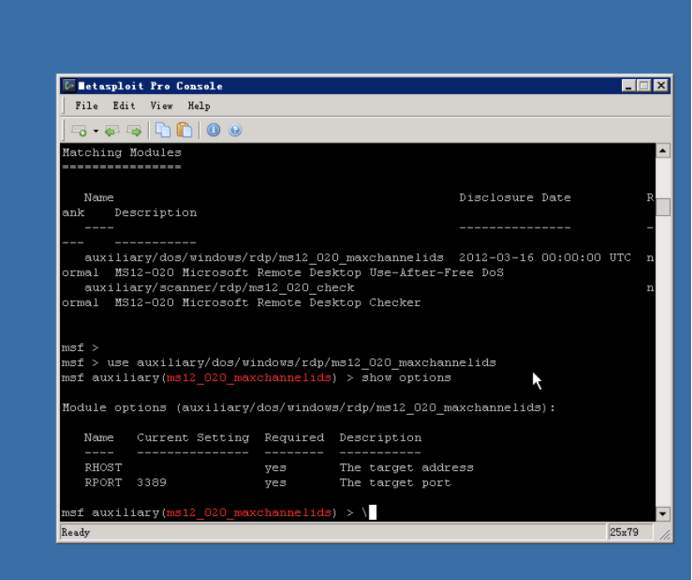Viewport: 692px width, 580px height.
Task: Click the window resize grip corner
Action: pyautogui.click(x=665, y=535)
